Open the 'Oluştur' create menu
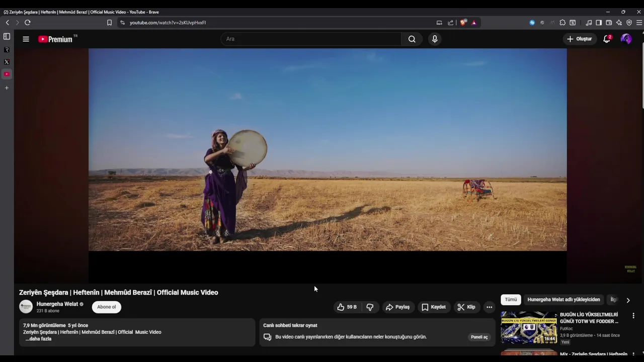Screen dimensions: 644x362 pyautogui.click(x=579, y=39)
